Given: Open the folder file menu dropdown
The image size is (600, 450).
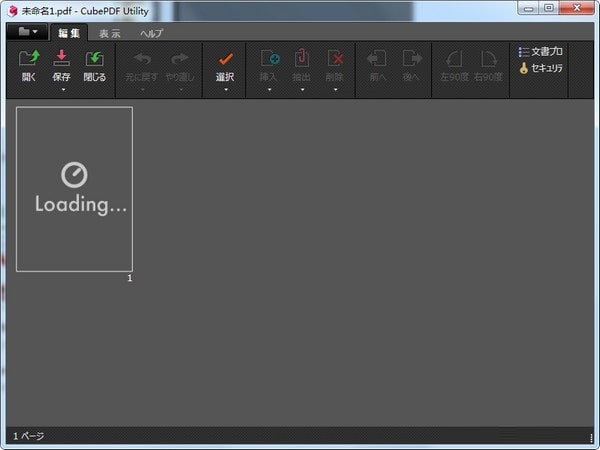Looking at the screenshot, I should click(28, 32).
